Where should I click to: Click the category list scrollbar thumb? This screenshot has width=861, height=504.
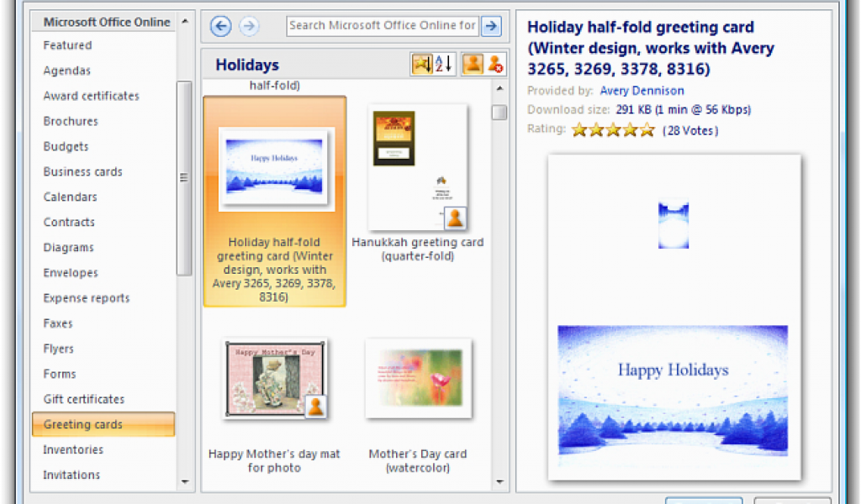pos(184,178)
